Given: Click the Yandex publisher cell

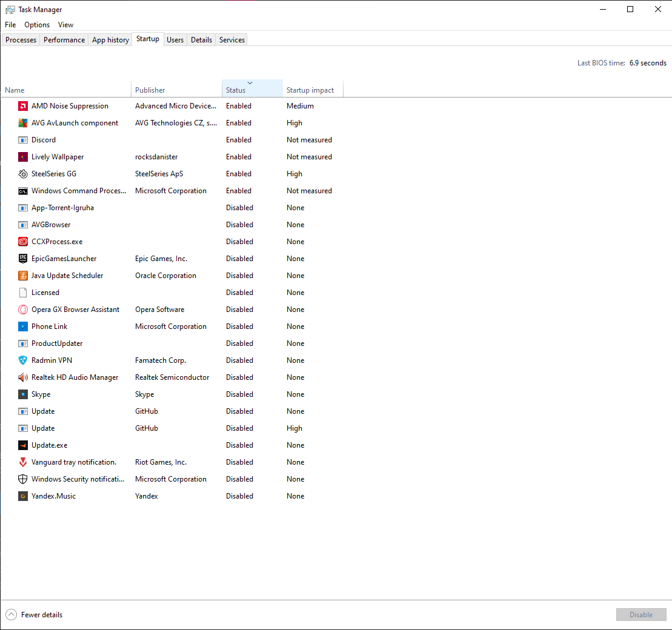Looking at the screenshot, I should pyautogui.click(x=147, y=496).
